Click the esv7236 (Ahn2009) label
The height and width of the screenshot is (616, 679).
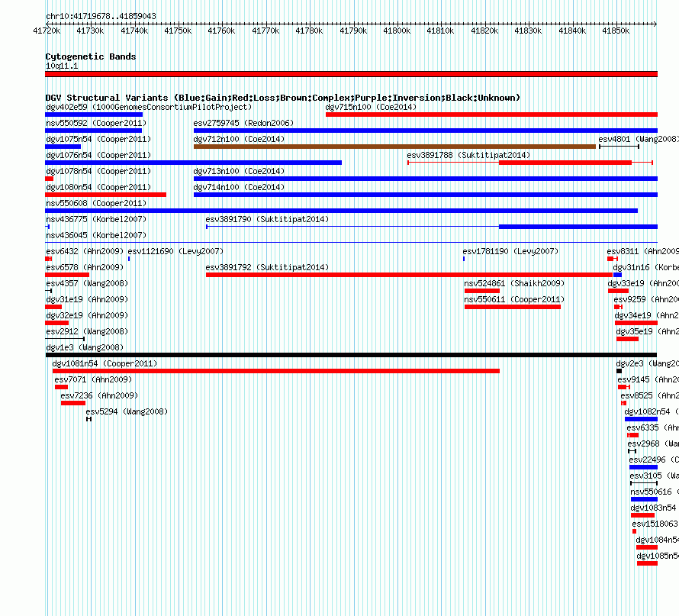(x=99, y=395)
